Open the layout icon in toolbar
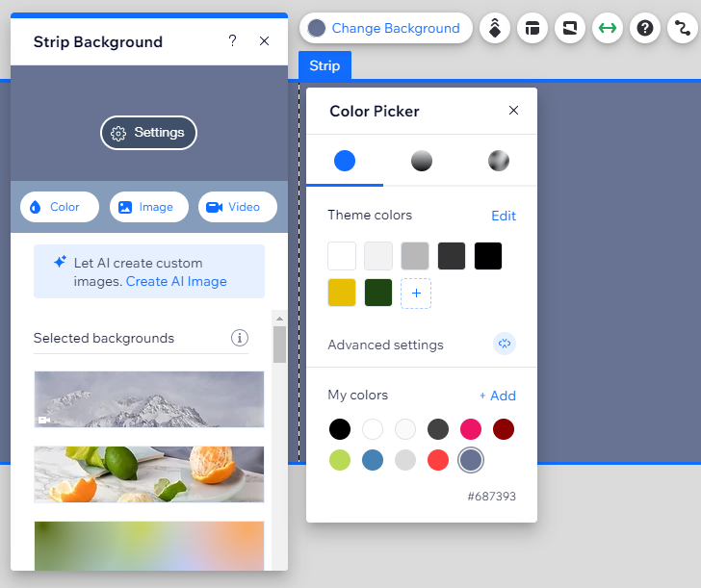This screenshot has height=588, width=701. click(x=532, y=28)
